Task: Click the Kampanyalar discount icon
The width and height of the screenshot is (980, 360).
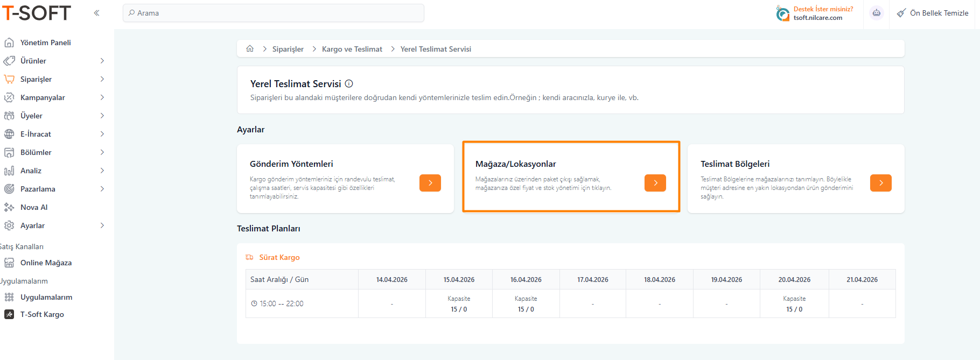Action: (x=9, y=97)
